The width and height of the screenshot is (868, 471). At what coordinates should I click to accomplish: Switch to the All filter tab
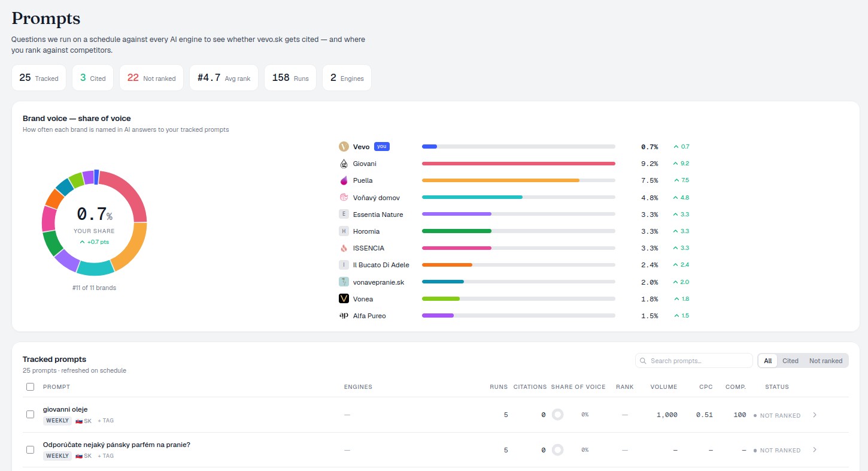coord(767,361)
